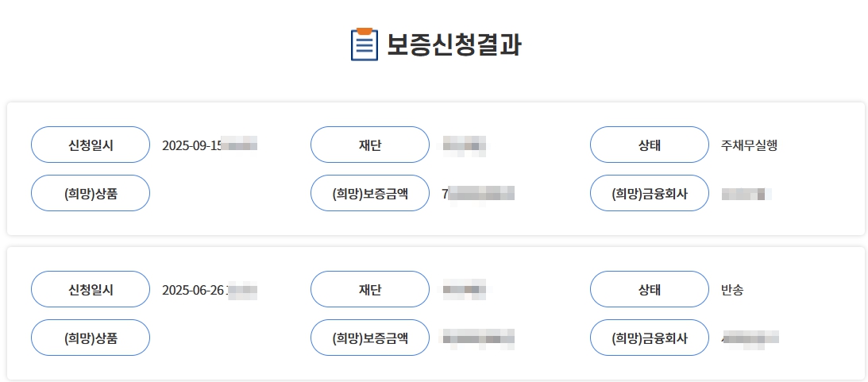Image resolution: width=868 pixels, height=382 pixels.
Task: Click the 2025-09-15 application date value
Action: [x=209, y=145]
